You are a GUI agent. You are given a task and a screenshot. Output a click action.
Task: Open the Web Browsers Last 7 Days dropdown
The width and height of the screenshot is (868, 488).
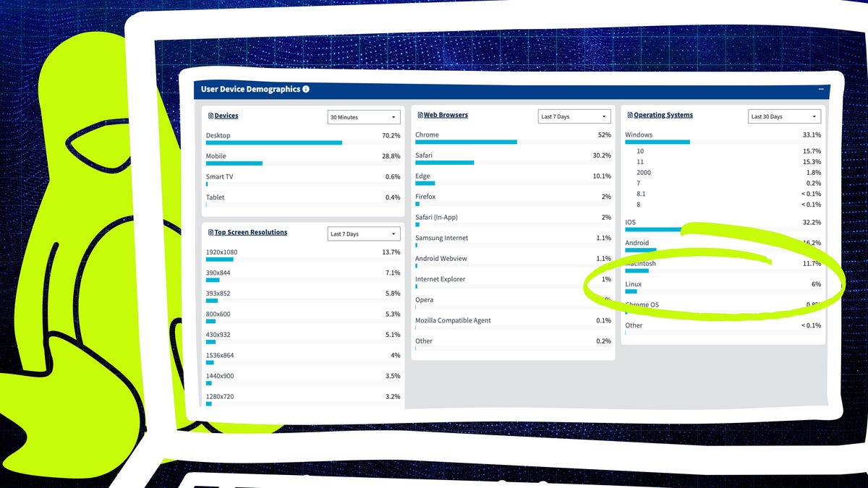[x=574, y=116]
